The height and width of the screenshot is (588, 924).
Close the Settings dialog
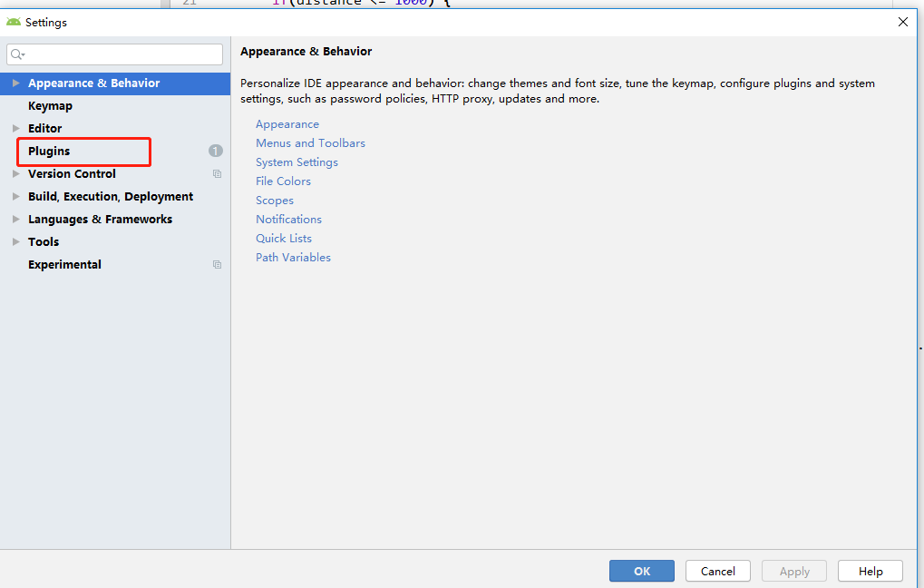click(903, 22)
